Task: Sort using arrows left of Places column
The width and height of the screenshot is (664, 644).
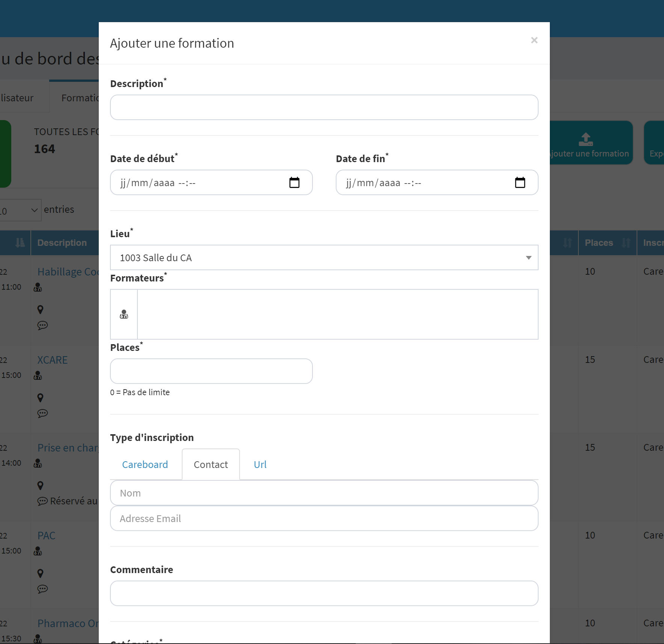Action: 567,243
